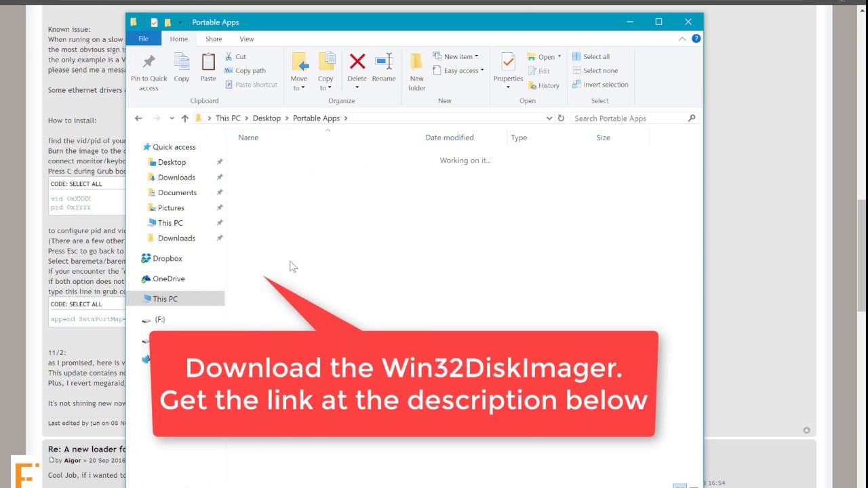This screenshot has width=868, height=488.
Task: Select Quick access in navigation pane
Action: click(174, 147)
